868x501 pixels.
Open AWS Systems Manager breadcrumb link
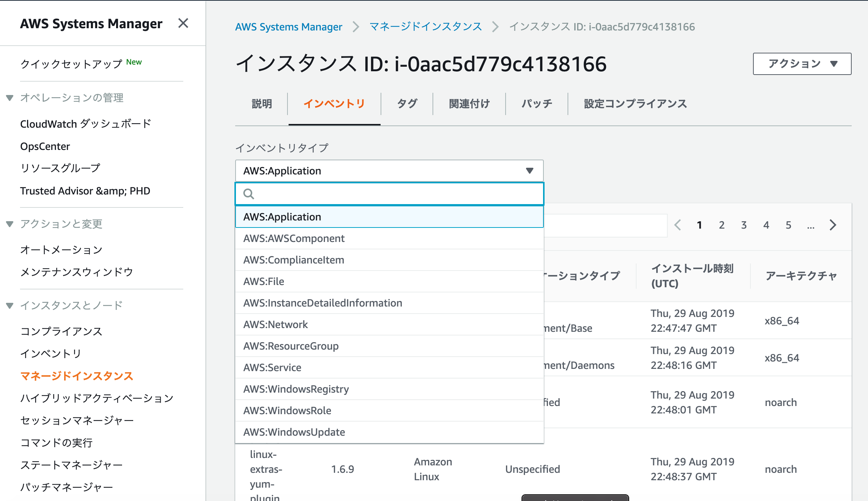[x=289, y=27]
